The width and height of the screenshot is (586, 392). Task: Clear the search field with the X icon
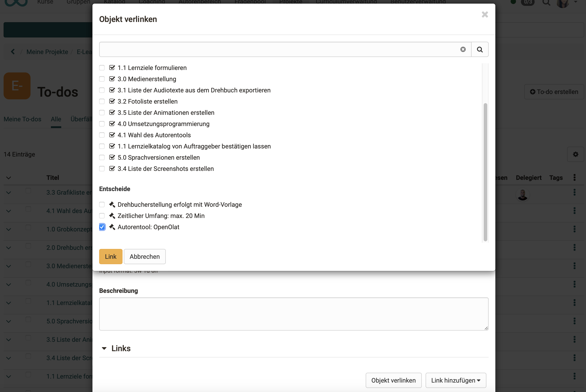463,49
